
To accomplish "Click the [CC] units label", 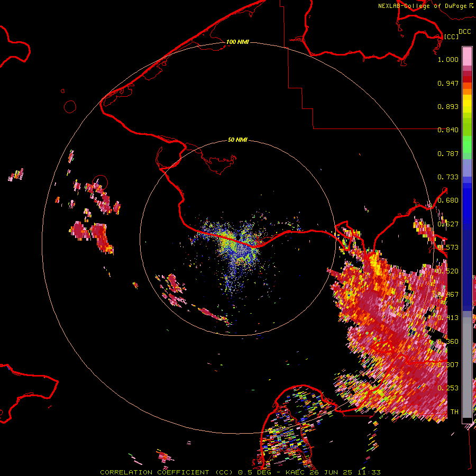I will 451,36.
